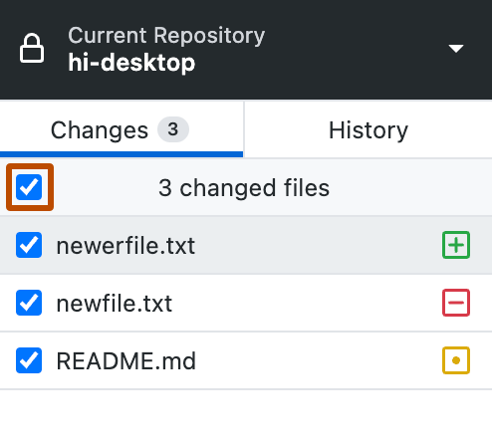Uncheck the newfile.txt checkbox

click(29, 303)
